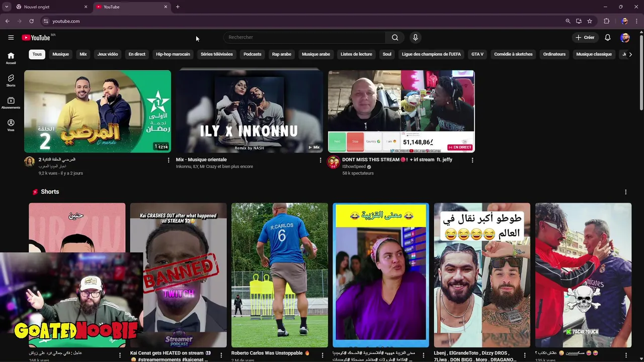Select the Mix filter chip
644x362 pixels.
click(83, 54)
